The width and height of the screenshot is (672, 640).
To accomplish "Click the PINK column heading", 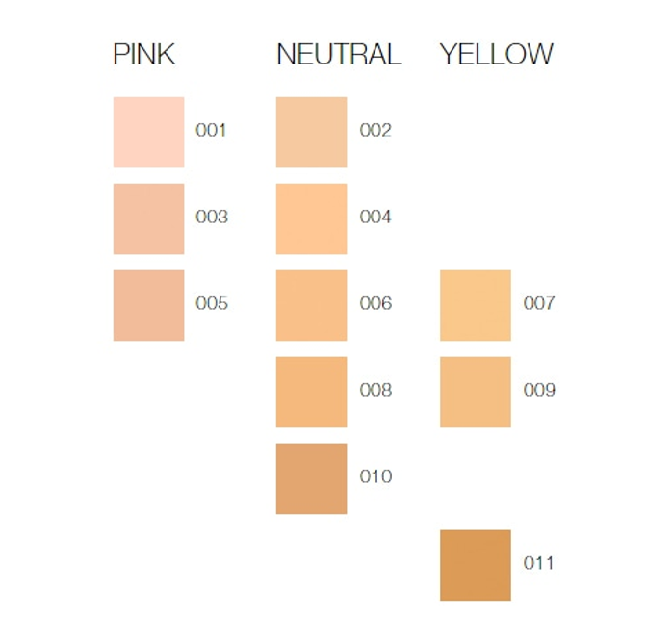I will pyautogui.click(x=144, y=55).
